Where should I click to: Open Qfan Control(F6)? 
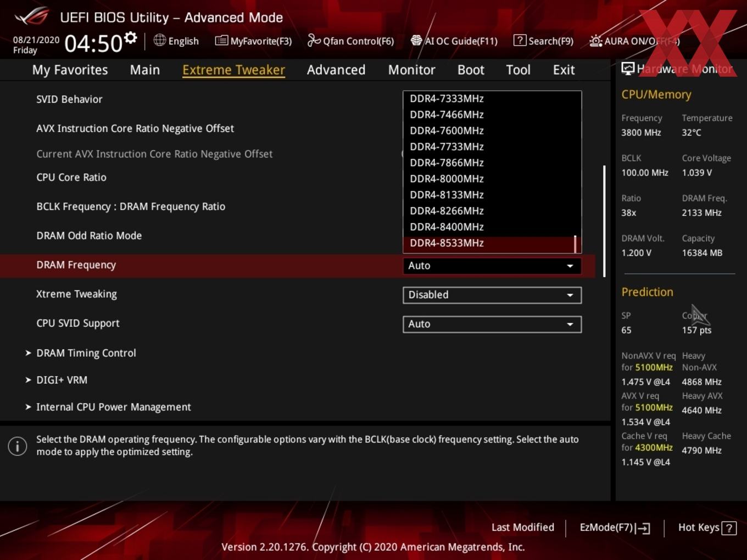click(350, 41)
